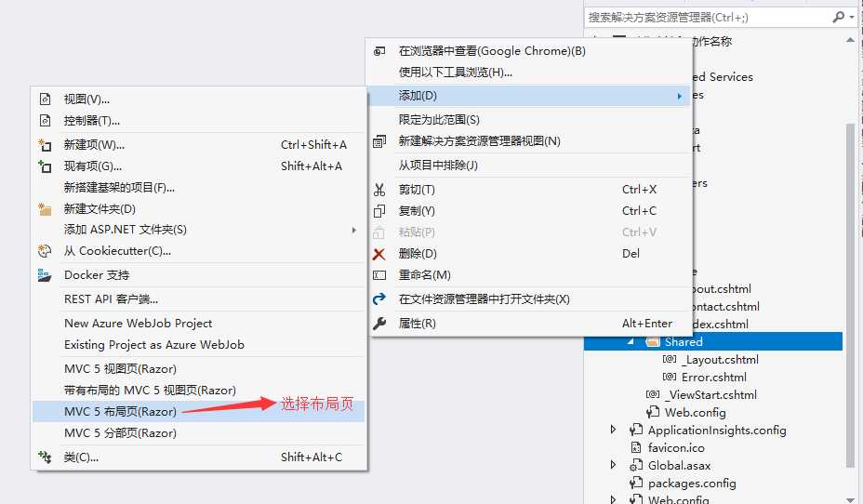This screenshot has width=863, height=504.
Task: Click the Error.cshtml file icon
Action: (670, 377)
